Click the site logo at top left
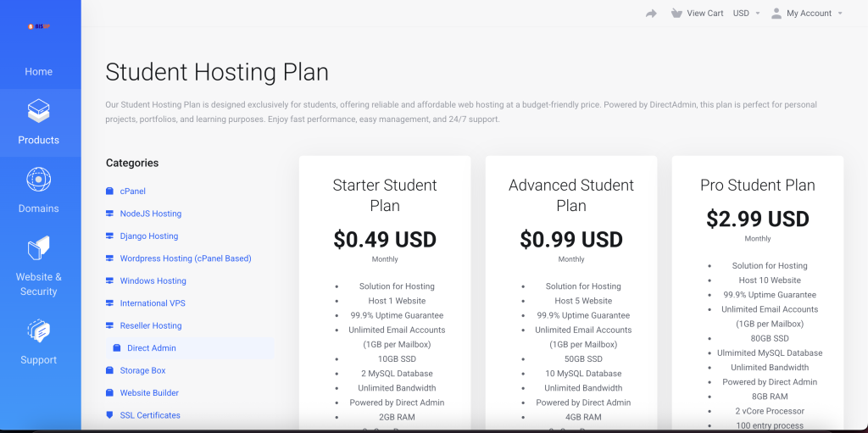Image resolution: width=868 pixels, height=433 pixels. (x=39, y=26)
